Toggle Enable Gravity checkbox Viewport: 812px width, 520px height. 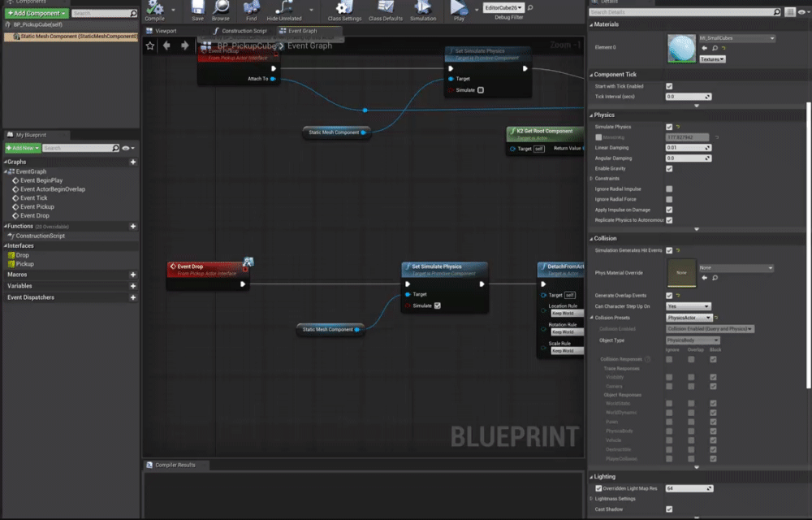click(669, 169)
